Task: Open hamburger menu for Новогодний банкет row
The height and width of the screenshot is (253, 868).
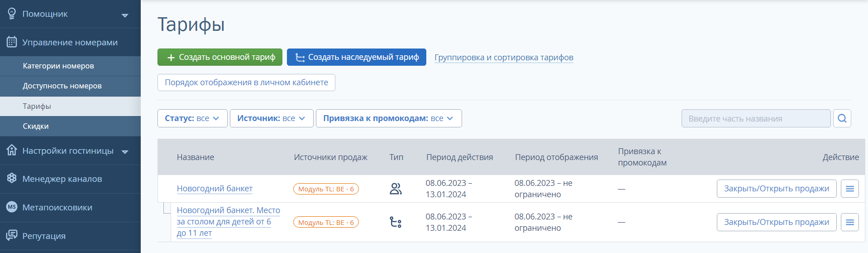Action: tap(849, 189)
